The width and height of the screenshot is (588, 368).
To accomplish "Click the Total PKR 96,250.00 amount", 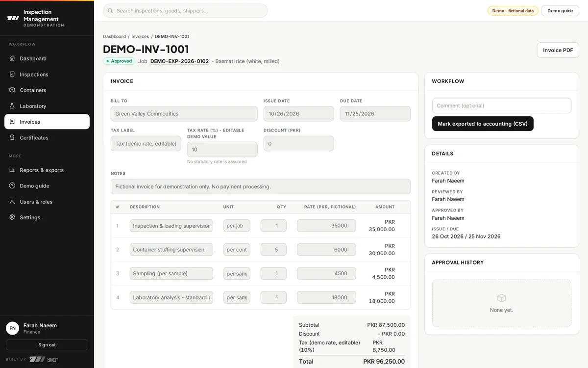I will [x=384, y=362].
